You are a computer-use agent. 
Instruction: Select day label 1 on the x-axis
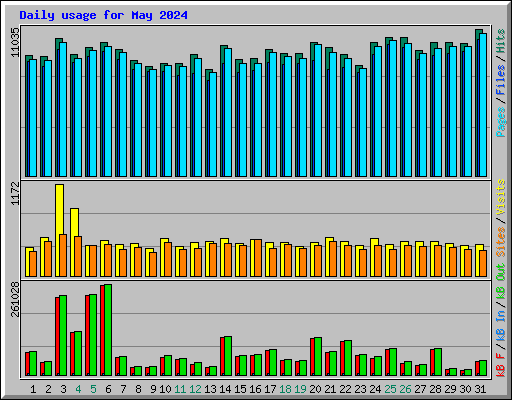point(33,389)
